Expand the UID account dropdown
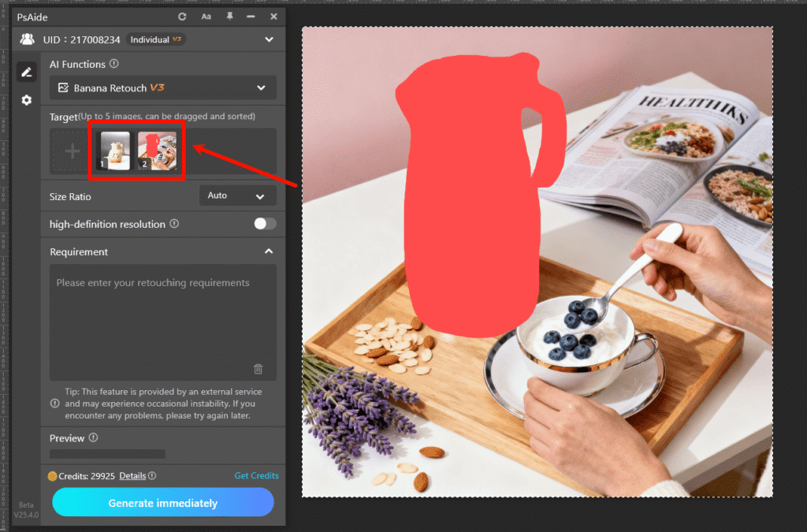807x532 pixels. 269,39
